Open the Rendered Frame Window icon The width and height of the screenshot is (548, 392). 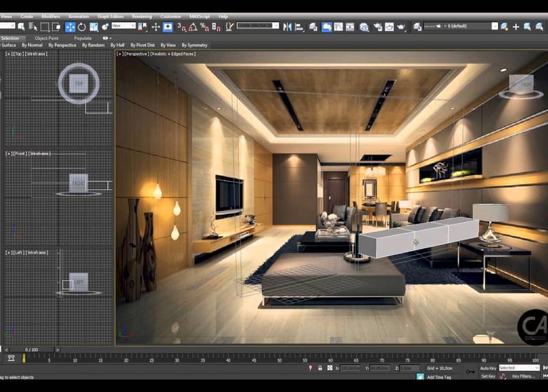pos(390,27)
